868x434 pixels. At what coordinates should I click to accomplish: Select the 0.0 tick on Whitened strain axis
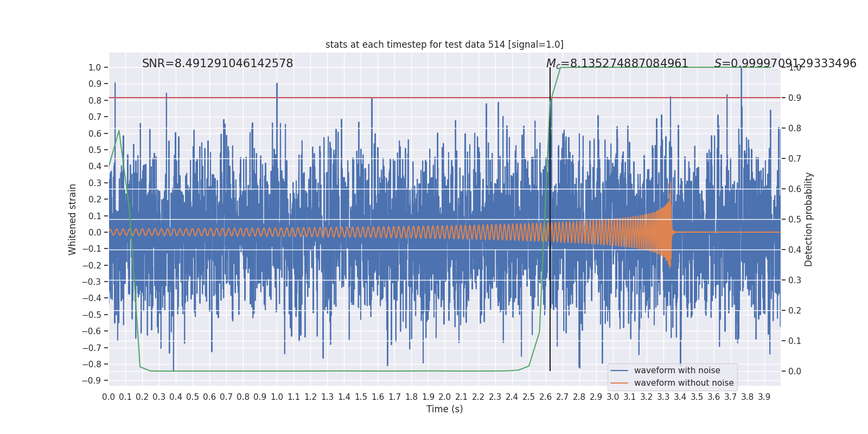pyautogui.click(x=95, y=232)
